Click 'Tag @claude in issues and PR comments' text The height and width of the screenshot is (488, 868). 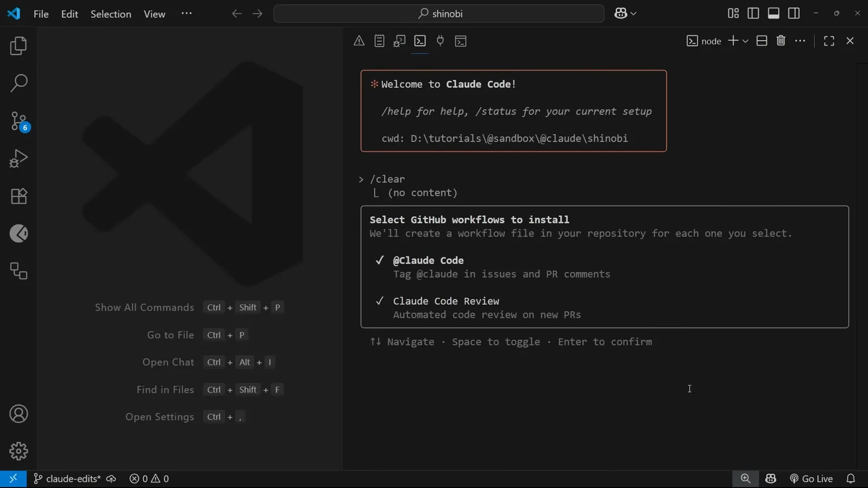point(502,274)
